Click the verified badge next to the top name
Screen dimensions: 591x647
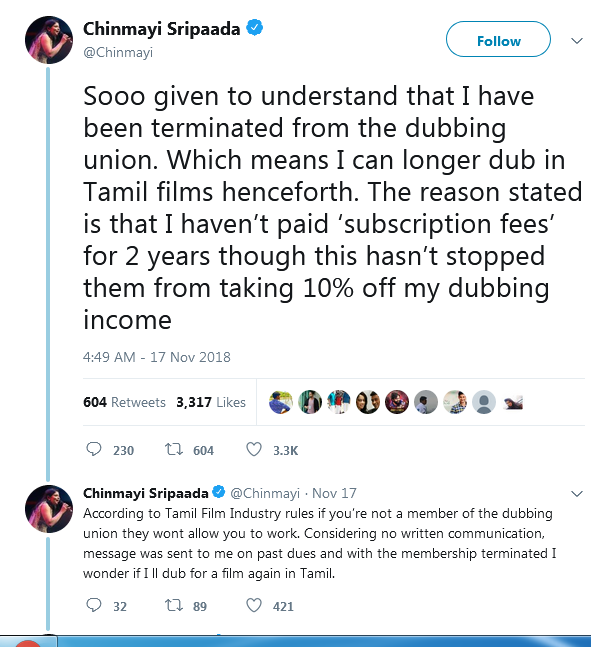(255, 28)
